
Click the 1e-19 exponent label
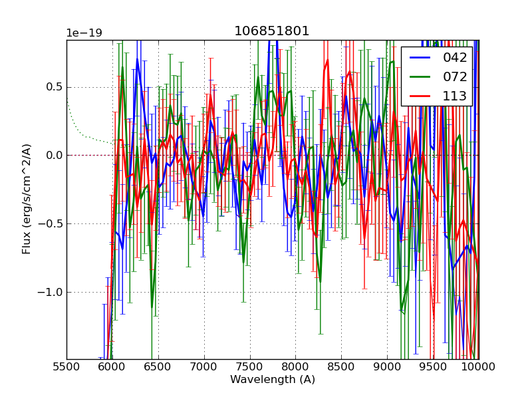(x=84, y=33)
